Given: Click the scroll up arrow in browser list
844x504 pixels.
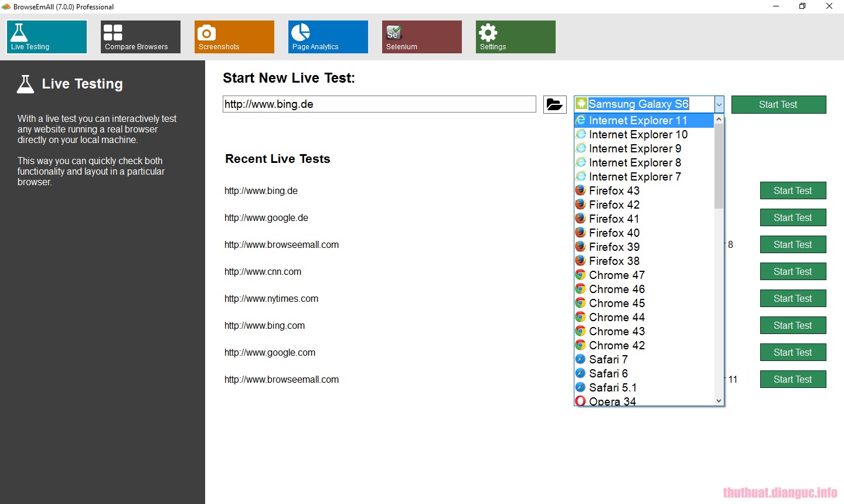Looking at the screenshot, I should click(719, 119).
